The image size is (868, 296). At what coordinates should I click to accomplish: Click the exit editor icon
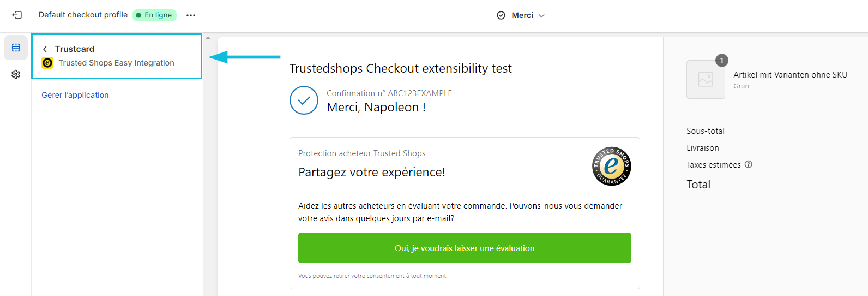click(x=17, y=15)
